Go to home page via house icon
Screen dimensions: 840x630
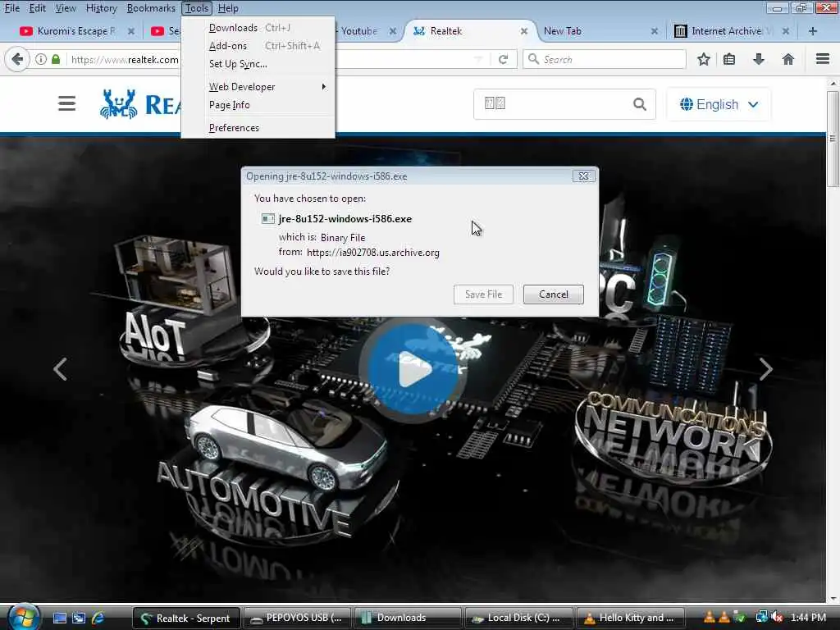[x=787, y=59]
